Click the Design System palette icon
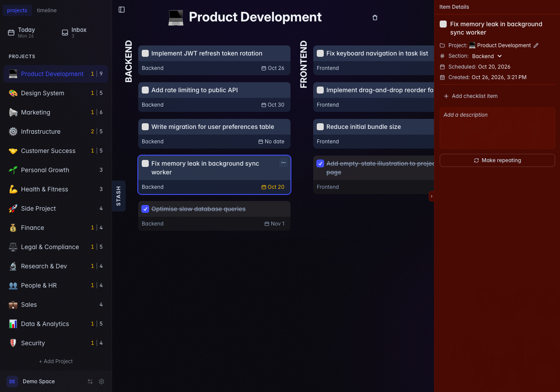 (13, 93)
